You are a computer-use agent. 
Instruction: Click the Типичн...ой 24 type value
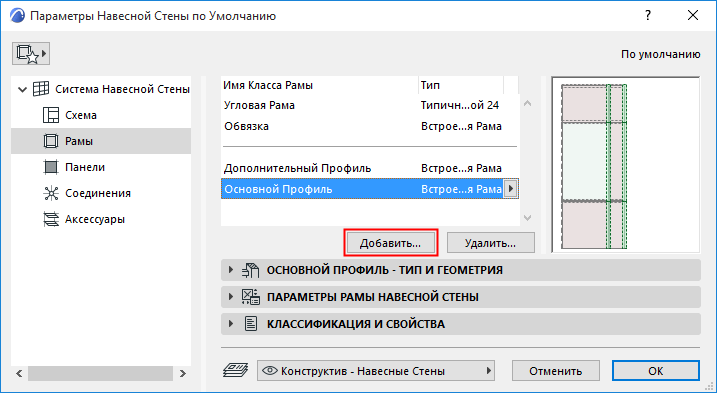click(x=460, y=105)
